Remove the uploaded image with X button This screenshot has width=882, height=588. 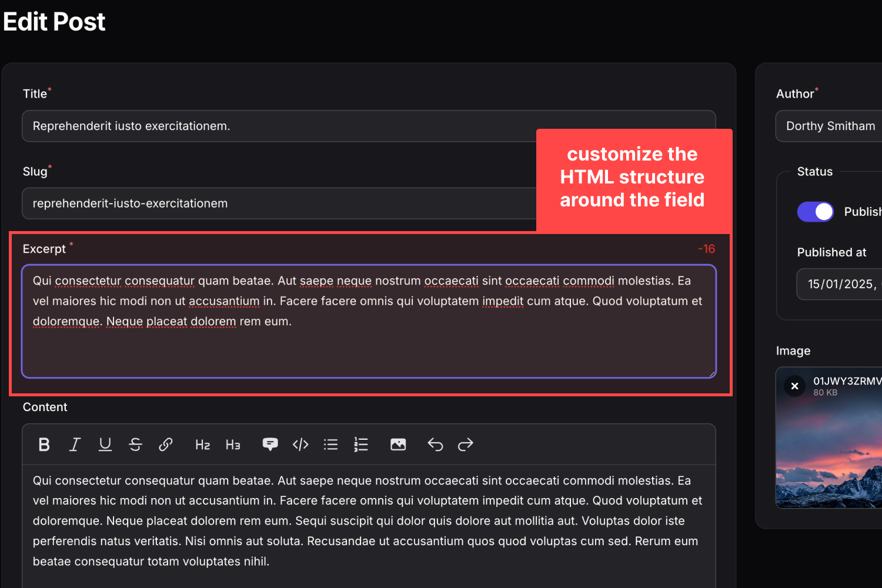click(x=794, y=386)
